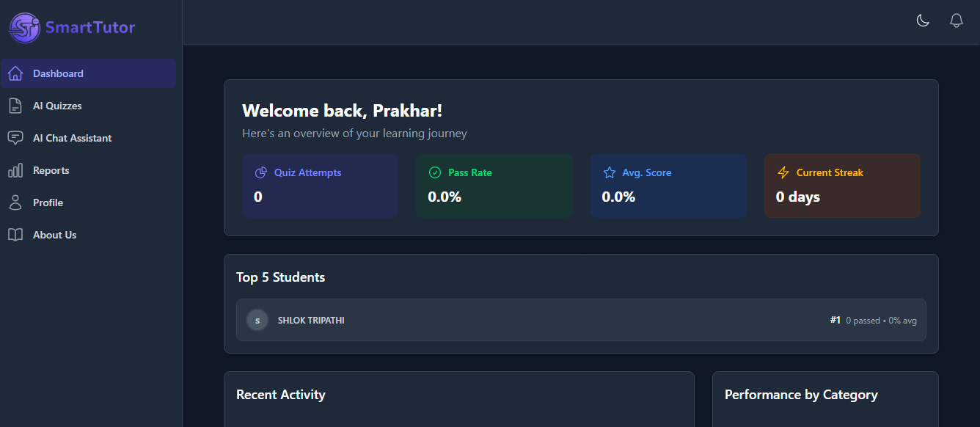Image resolution: width=980 pixels, height=427 pixels.
Task: Click the Reports bar chart icon
Action: [15, 170]
